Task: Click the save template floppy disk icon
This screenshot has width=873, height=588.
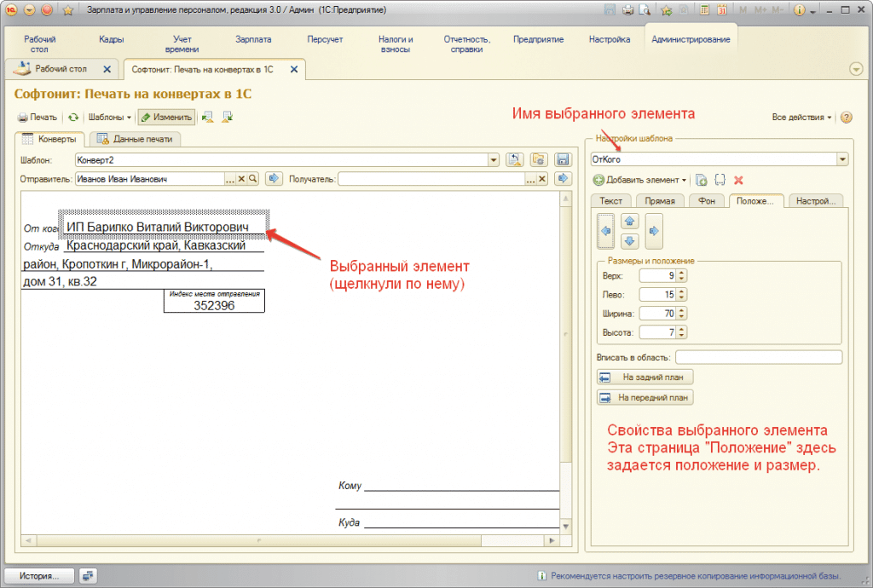Action: (563, 159)
